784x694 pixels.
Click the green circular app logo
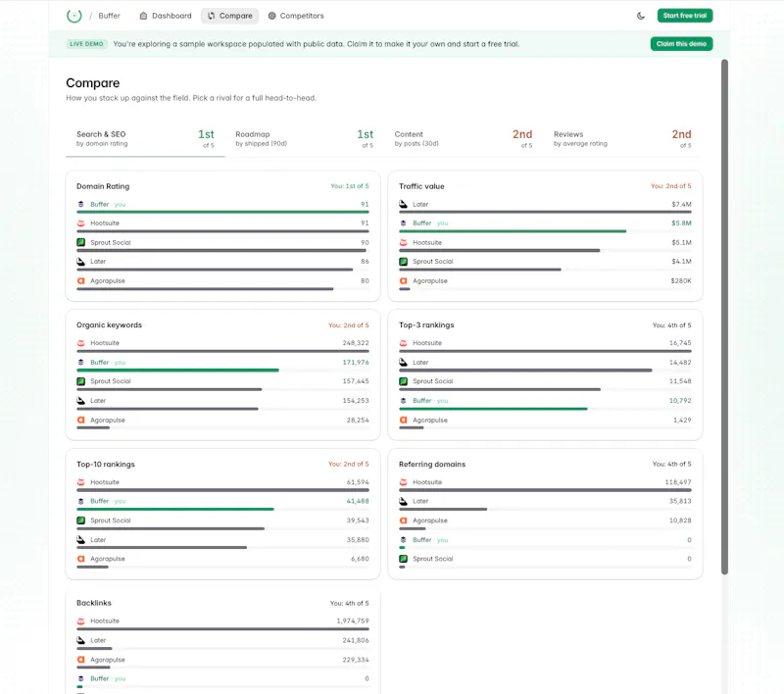click(x=74, y=16)
